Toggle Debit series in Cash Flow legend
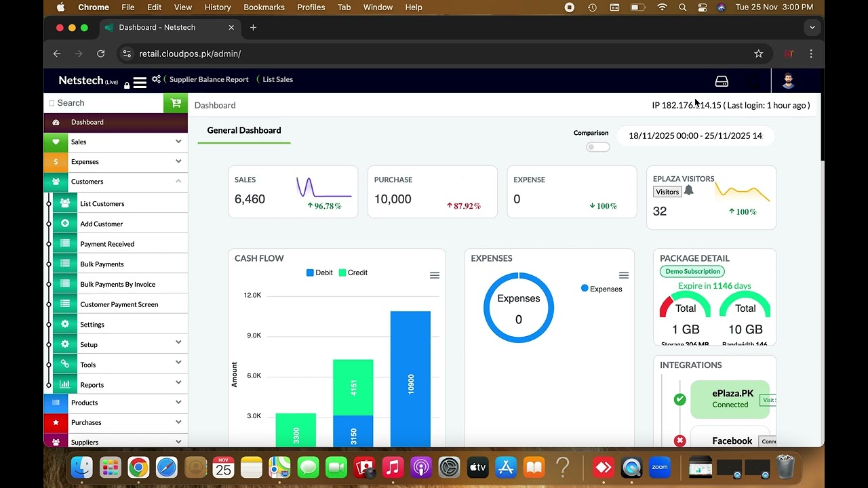The height and width of the screenshot is (488, 868). tap(319, 272)
